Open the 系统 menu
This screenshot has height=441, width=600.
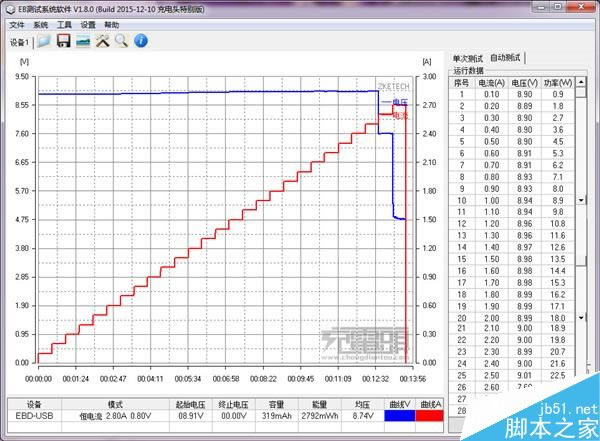40,24
